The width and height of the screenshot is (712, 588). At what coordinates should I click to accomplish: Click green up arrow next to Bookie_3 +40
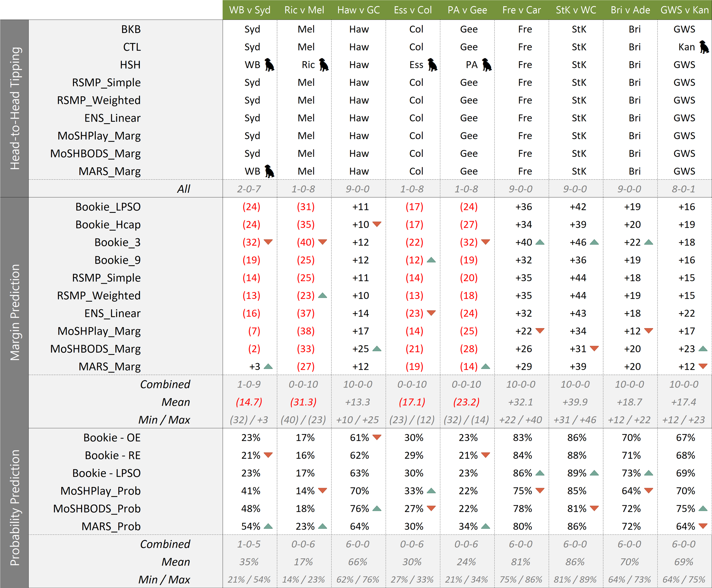(x=540, y=242)
